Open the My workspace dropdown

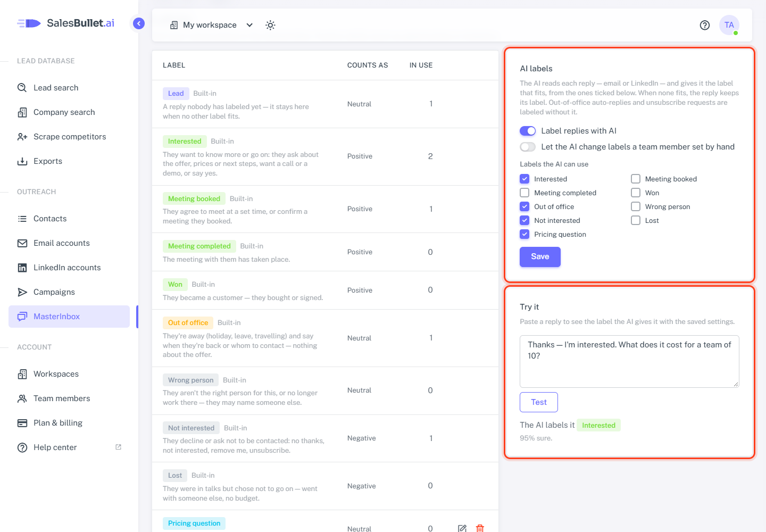[211, 25]
